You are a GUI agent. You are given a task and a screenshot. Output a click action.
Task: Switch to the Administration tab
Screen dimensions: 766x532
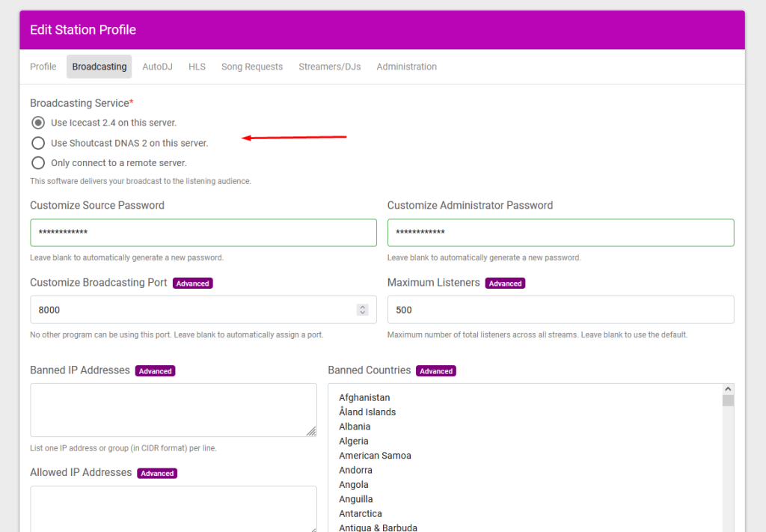406,67
